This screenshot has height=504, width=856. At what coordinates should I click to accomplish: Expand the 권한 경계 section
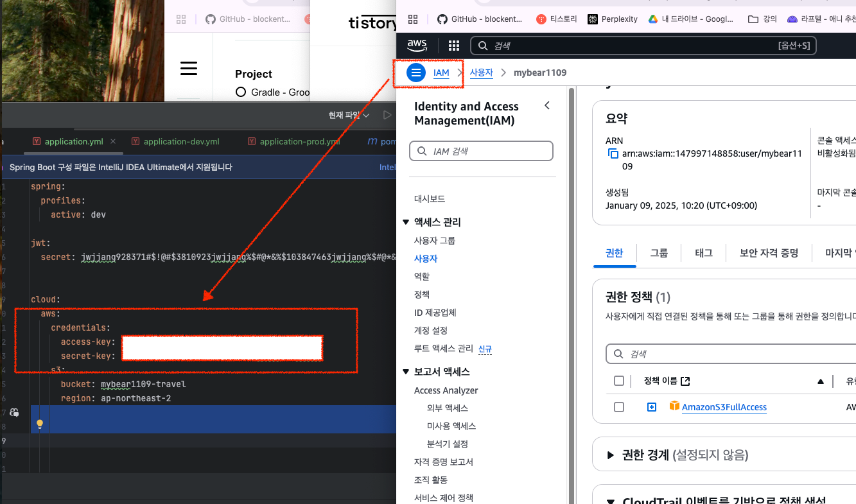[611, 455]
